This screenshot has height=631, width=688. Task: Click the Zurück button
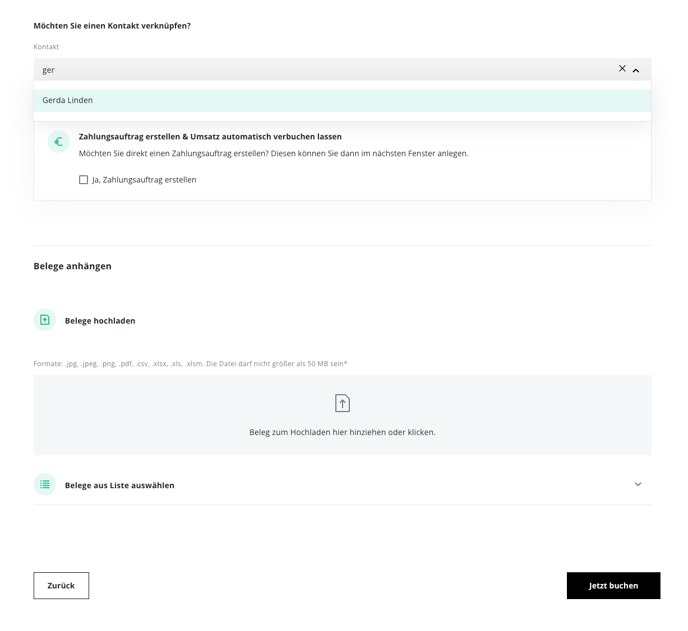[x=61, y=585]
